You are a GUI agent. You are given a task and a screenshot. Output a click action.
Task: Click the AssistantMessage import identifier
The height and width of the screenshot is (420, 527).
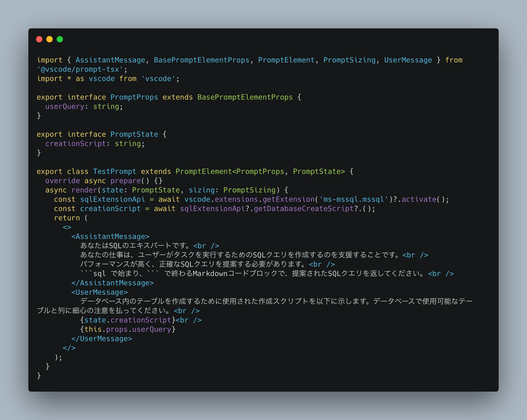(110, 60)
